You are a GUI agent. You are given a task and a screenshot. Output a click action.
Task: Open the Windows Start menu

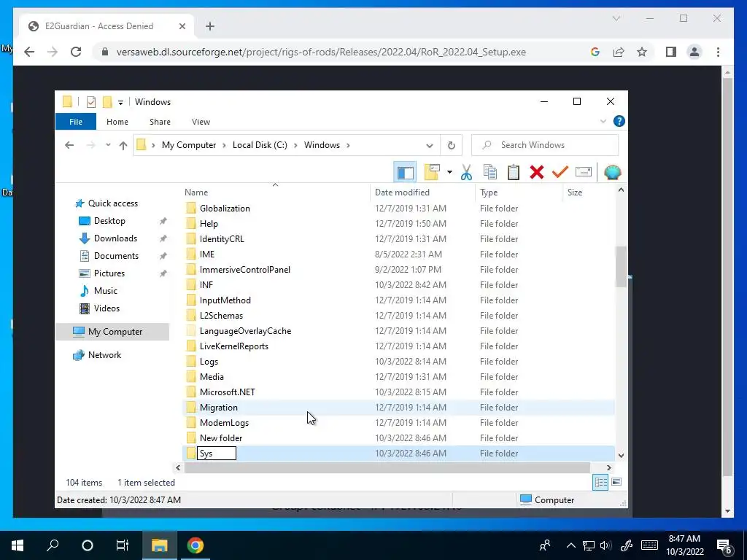pos(18,545)
